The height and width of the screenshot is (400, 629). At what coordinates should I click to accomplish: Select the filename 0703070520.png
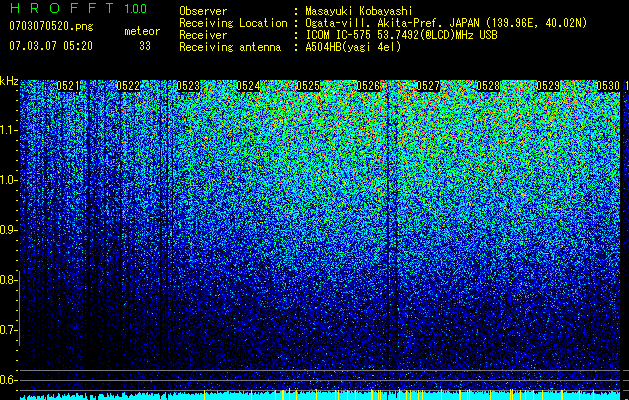pos(51,26)
